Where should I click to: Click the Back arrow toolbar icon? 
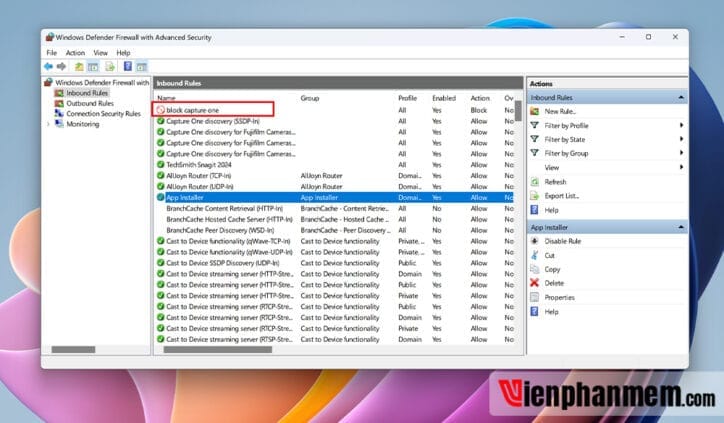(48, 66)
